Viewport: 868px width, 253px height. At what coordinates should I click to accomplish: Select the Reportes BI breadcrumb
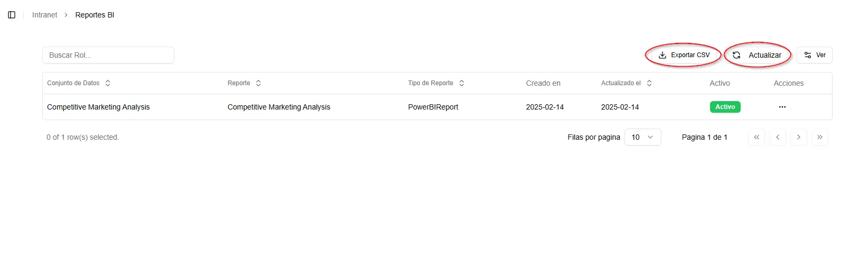pyautogui.click(x=95, y=15)
